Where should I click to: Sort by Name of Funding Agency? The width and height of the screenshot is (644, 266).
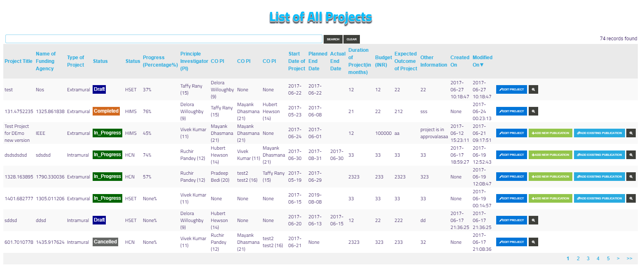45,61
